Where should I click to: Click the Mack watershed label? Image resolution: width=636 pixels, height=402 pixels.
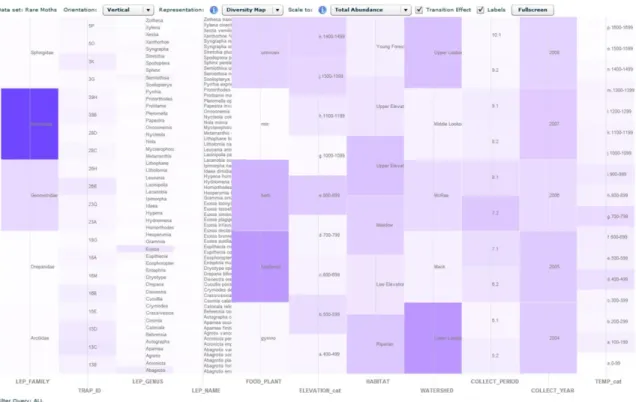coord(439,267)
